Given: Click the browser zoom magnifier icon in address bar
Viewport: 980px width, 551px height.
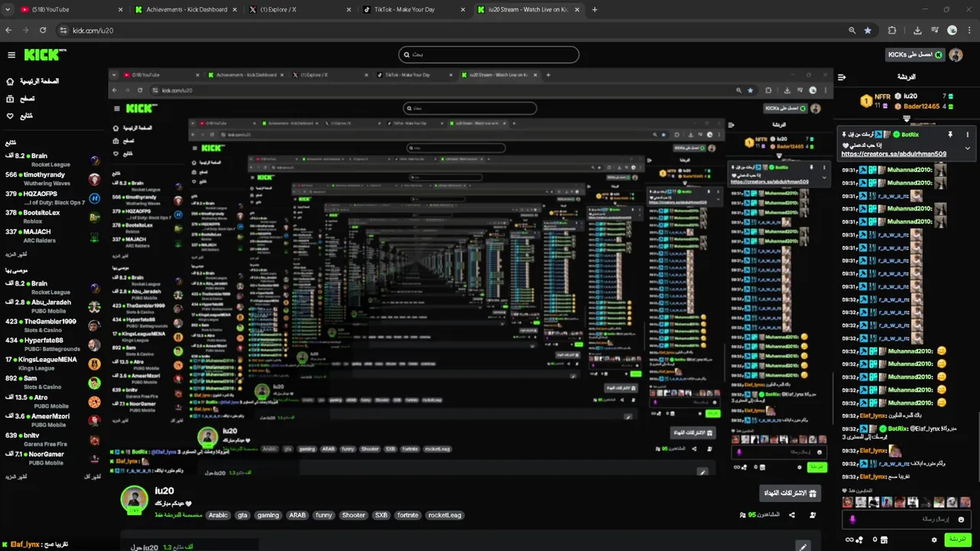Looking at the screenshot, I should point(851,31).
